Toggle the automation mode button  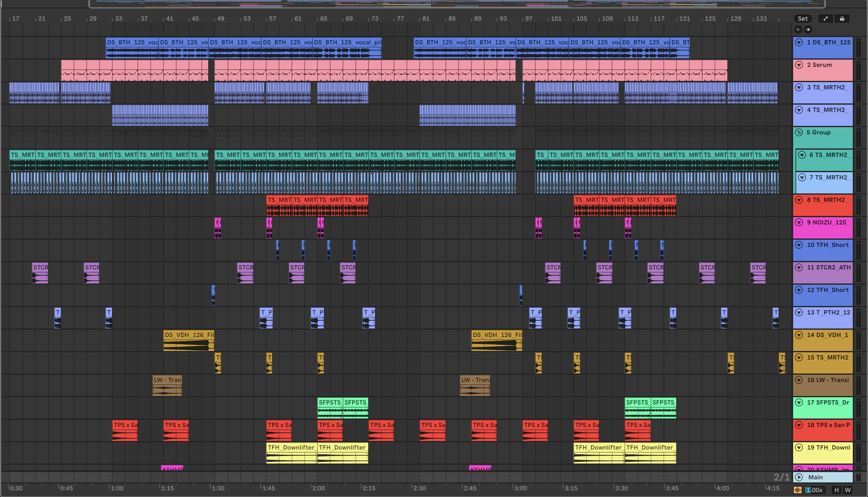(x=825, y=19)
